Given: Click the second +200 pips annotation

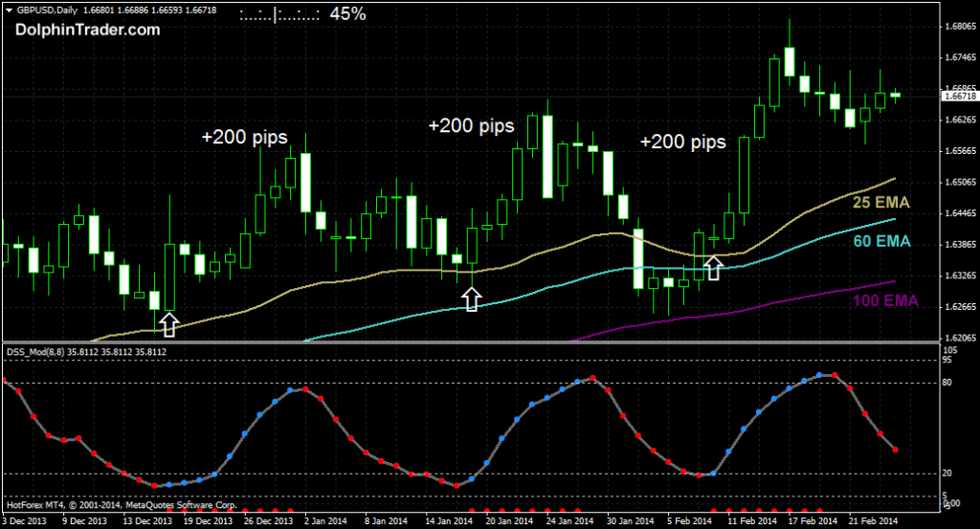Looking at the screenshot, I should coord(471,125).
